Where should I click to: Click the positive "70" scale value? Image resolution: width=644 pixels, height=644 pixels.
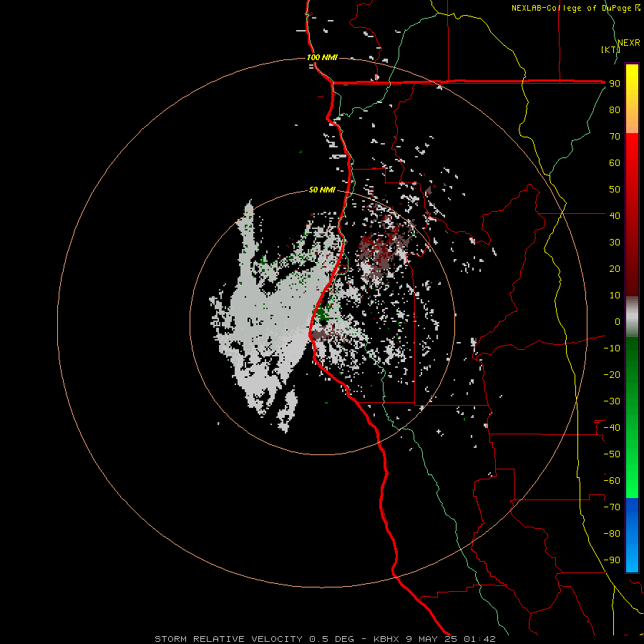tap(615, 137)
